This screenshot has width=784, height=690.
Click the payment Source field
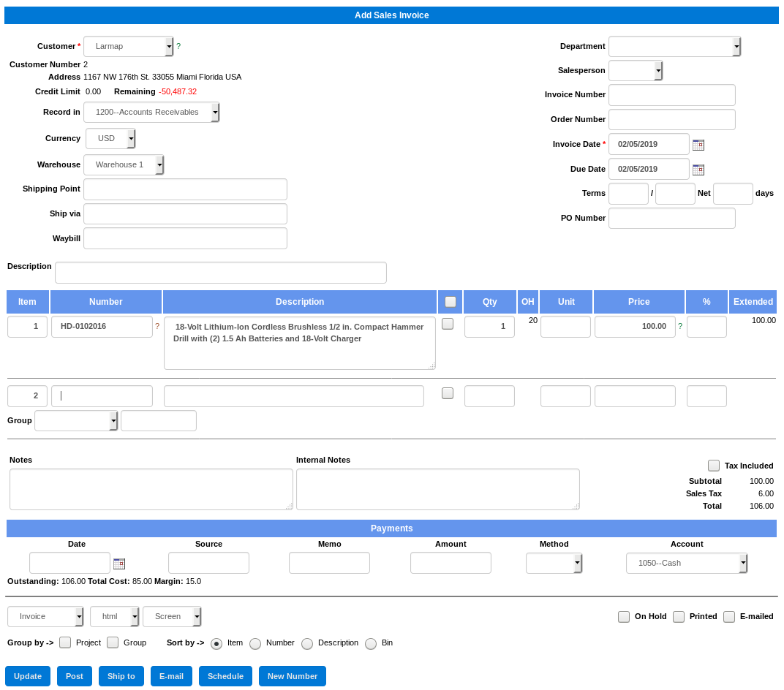click(209, 563)
